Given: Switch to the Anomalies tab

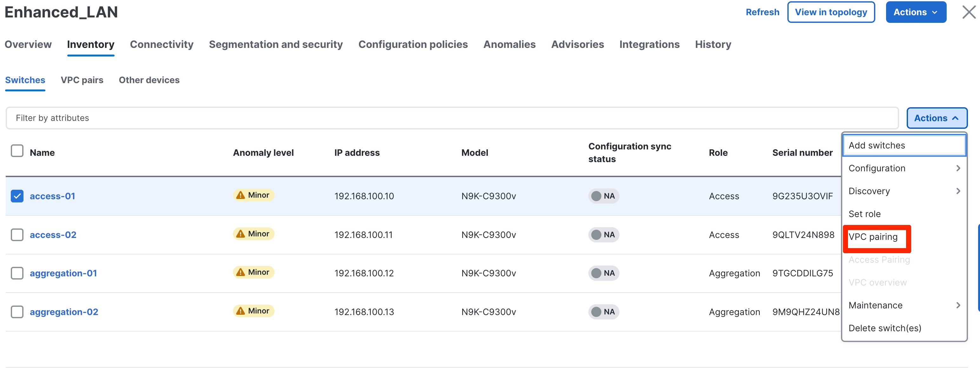Looking at the screenshot, I should 509,44.
